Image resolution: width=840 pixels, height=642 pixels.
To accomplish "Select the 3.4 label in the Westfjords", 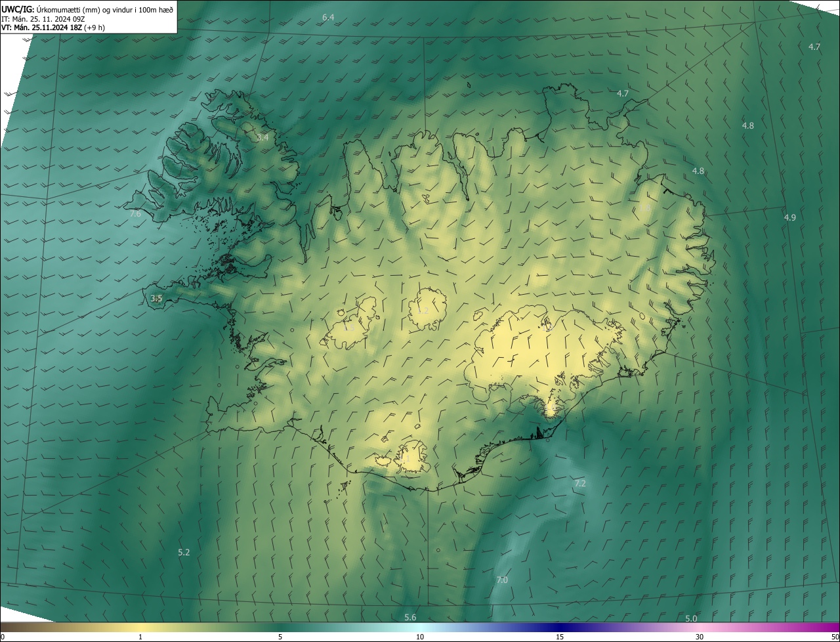I will coord(262,137).
